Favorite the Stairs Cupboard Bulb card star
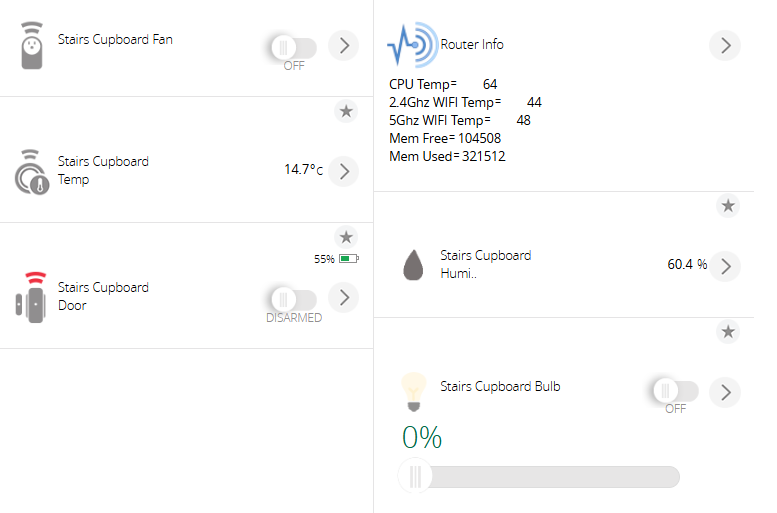 pyautogui.click(x=728, y=331)
